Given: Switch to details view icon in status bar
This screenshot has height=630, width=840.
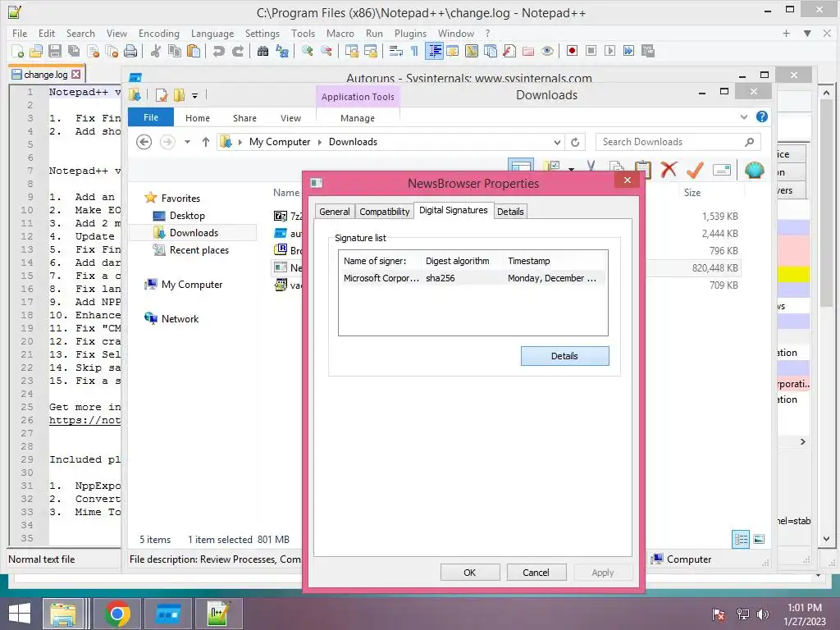Looking at the screenshot, I should click(741, 540).
